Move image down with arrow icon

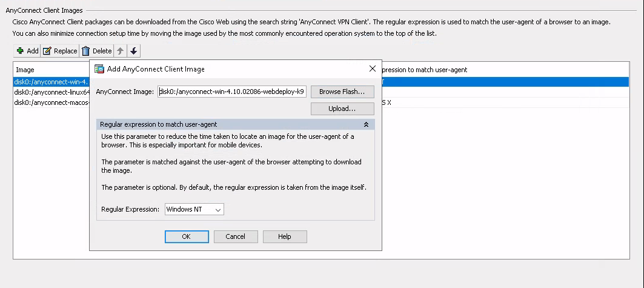pos(133,51)
